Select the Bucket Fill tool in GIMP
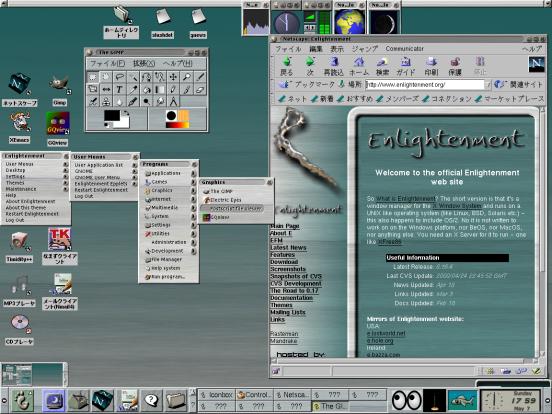The image size is (552, 414). (x=146, y=89)
